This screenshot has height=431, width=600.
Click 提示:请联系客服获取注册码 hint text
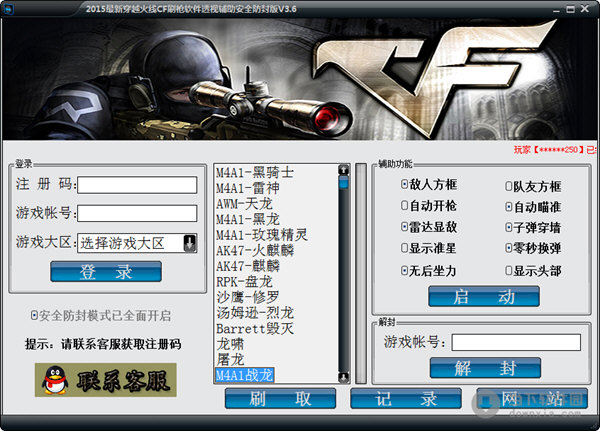pyautogui.click(x=103, y=344)
